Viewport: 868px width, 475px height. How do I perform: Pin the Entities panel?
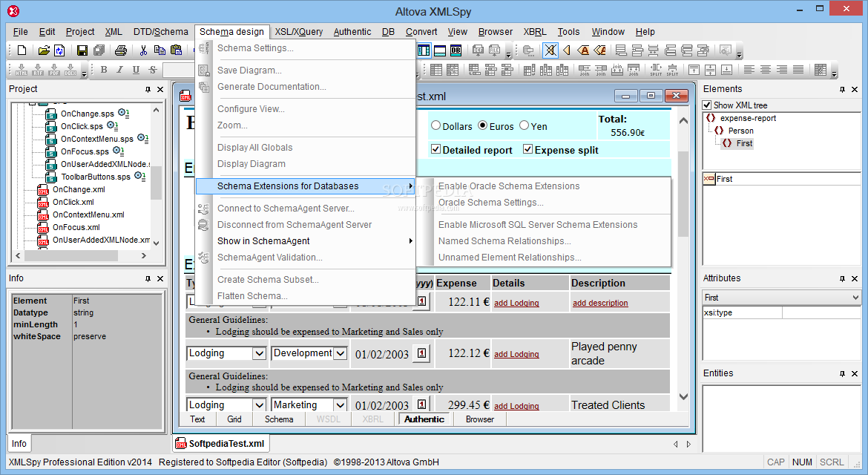[842, 373]
